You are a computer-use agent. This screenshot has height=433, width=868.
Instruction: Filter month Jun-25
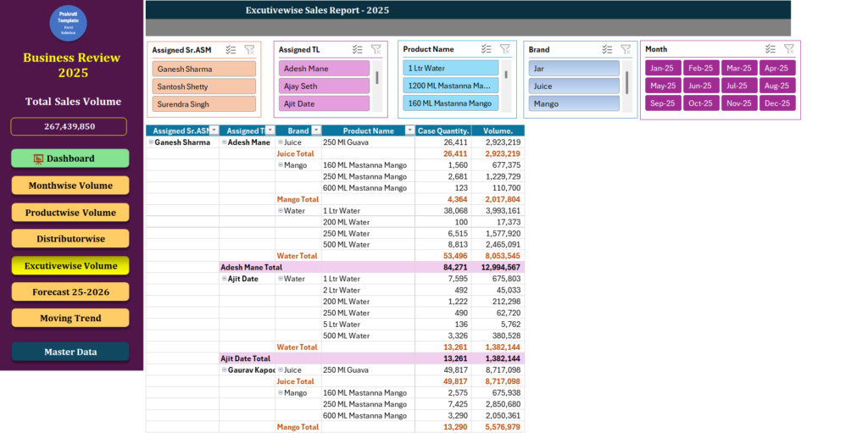[701, 86]
